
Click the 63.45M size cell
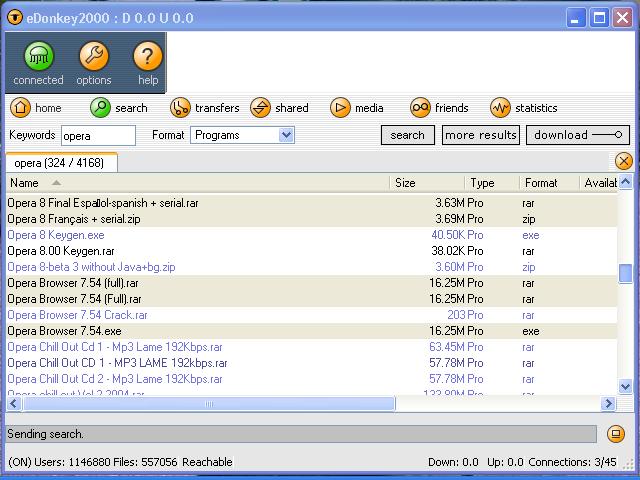pyautogui.click(x=447, y=347)
